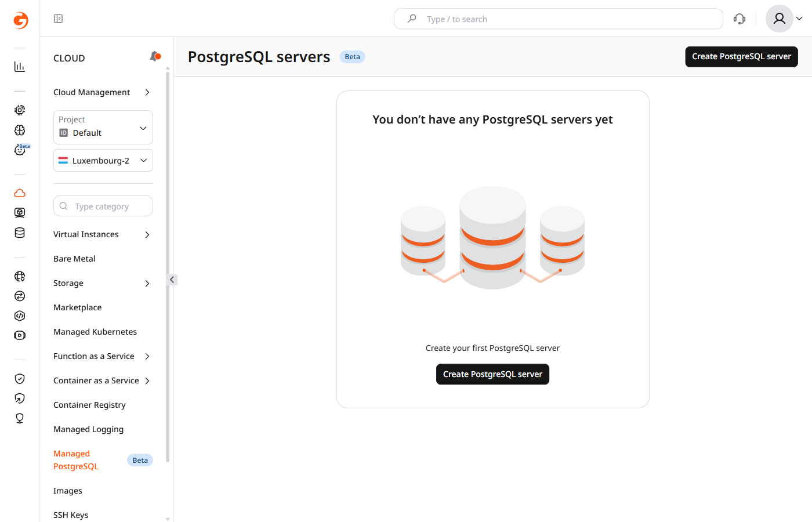Expand the Function as a Service chevron
The width and height of the screenshot is (812, 522).
(147, 356)
